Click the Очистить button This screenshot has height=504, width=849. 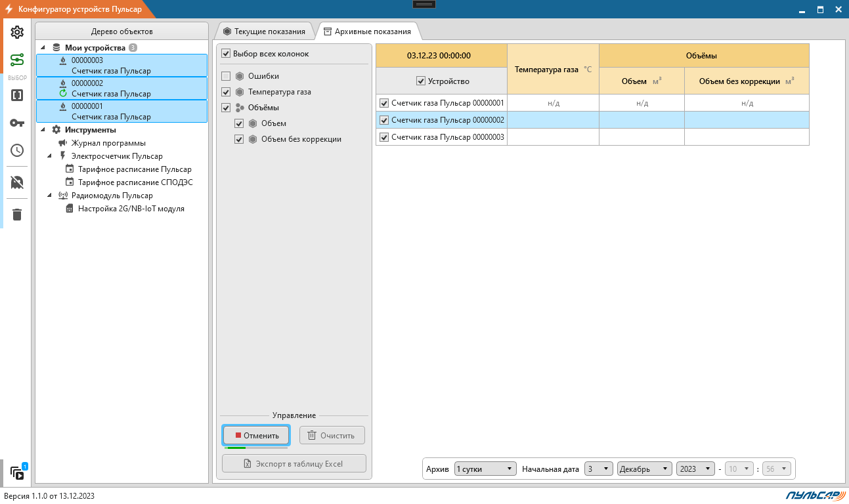point(332,435)
